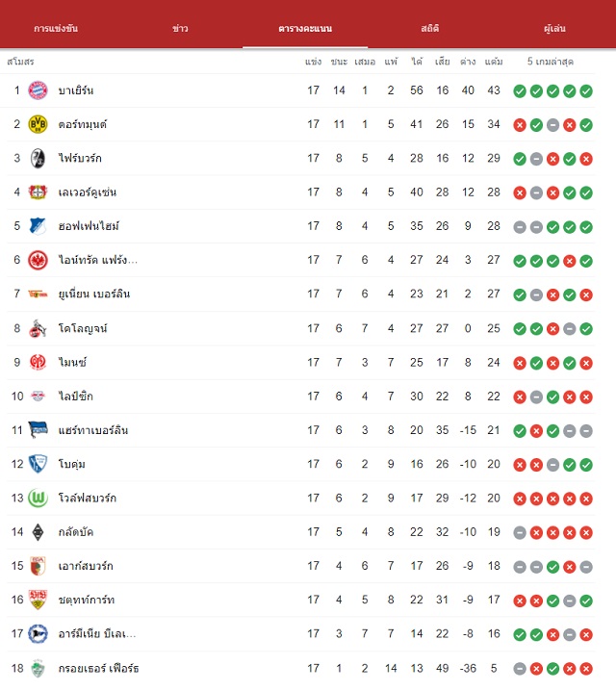This screenshot has height=691, width=616.
Task: Open the ไลป์ซิก team row
Action: point(300,397)
